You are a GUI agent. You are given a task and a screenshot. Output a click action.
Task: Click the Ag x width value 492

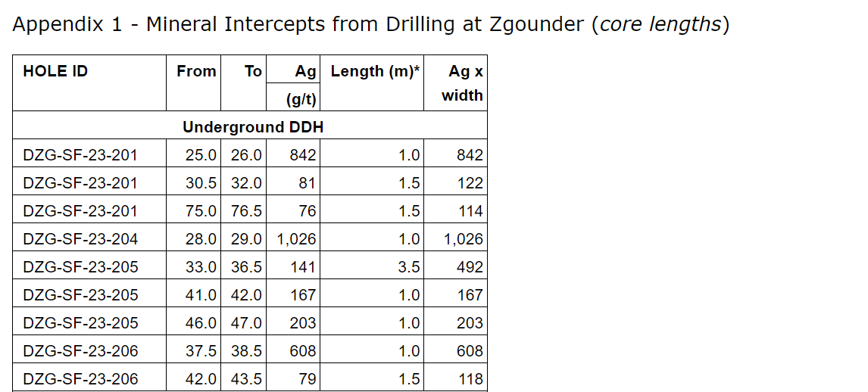470,267
